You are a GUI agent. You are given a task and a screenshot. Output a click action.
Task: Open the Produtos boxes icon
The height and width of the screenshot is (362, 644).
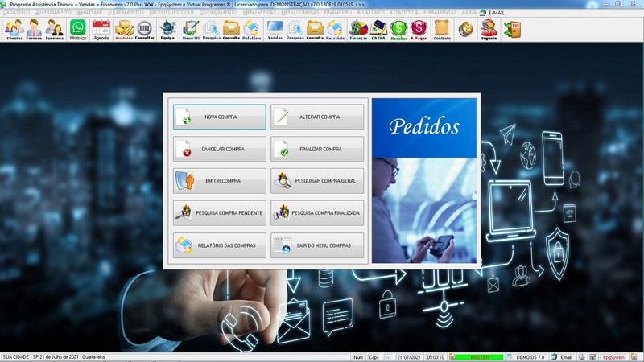(124, 30)
